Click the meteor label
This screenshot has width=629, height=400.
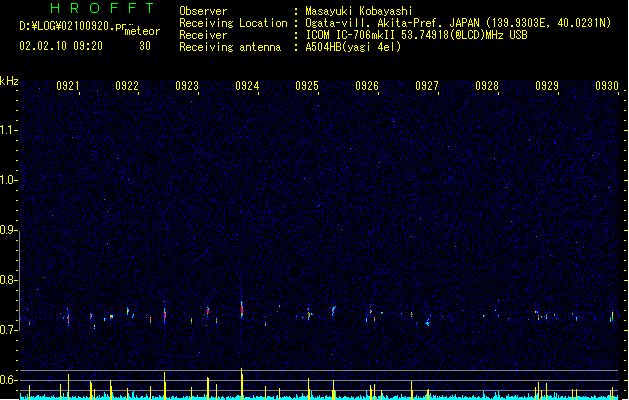point(142,31)
